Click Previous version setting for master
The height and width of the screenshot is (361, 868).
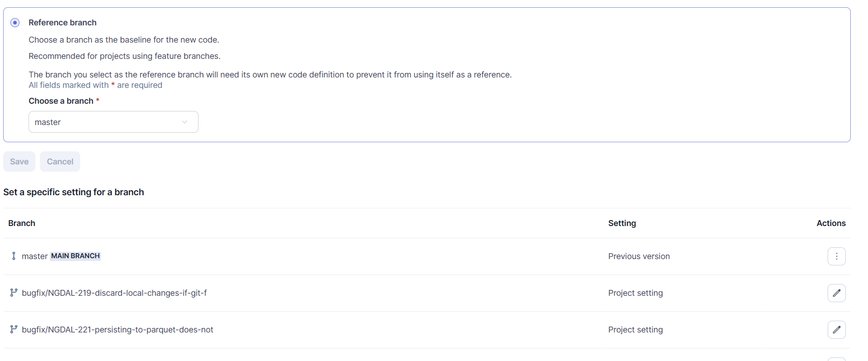[639, 256]
